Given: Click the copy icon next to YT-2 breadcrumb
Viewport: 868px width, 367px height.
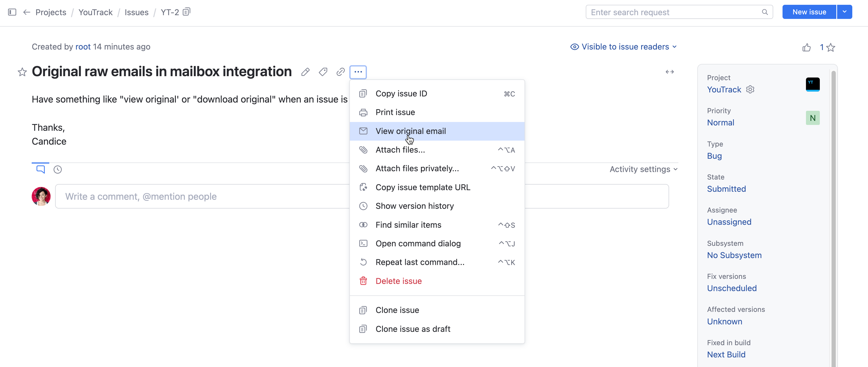Looking at the screenshot, I should point(186,12).
